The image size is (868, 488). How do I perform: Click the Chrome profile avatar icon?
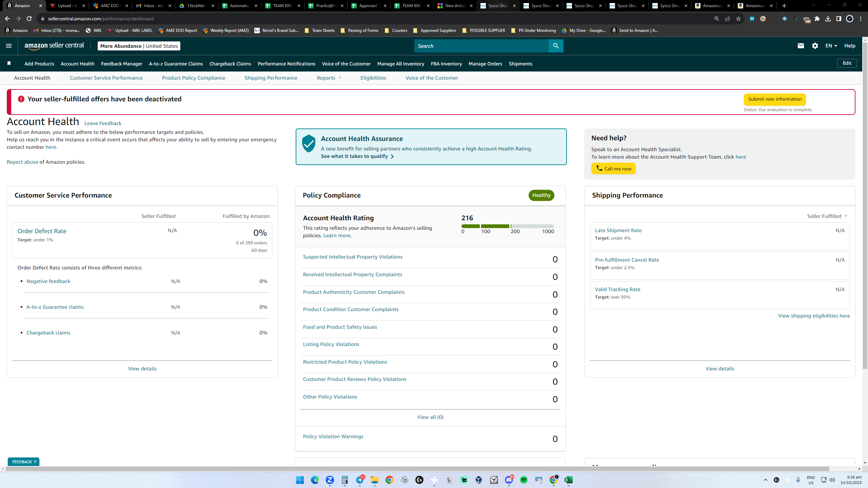coord(850,19)
